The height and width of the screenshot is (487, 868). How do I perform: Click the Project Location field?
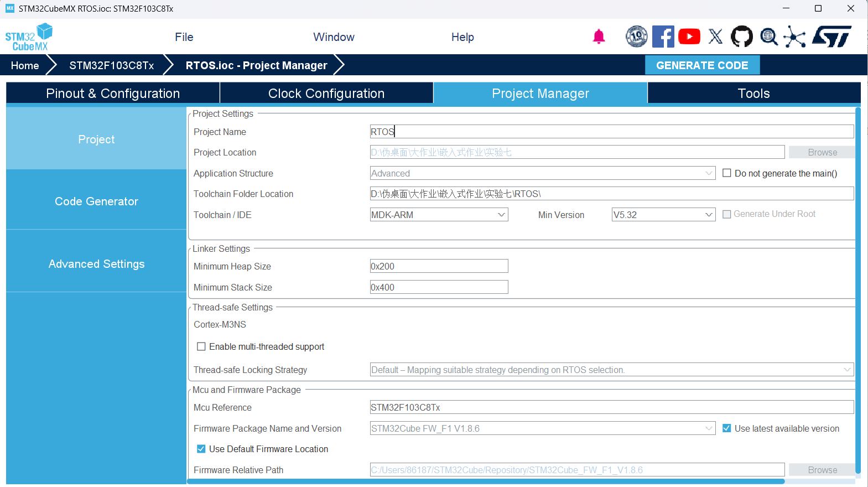[x=577, y=152]
